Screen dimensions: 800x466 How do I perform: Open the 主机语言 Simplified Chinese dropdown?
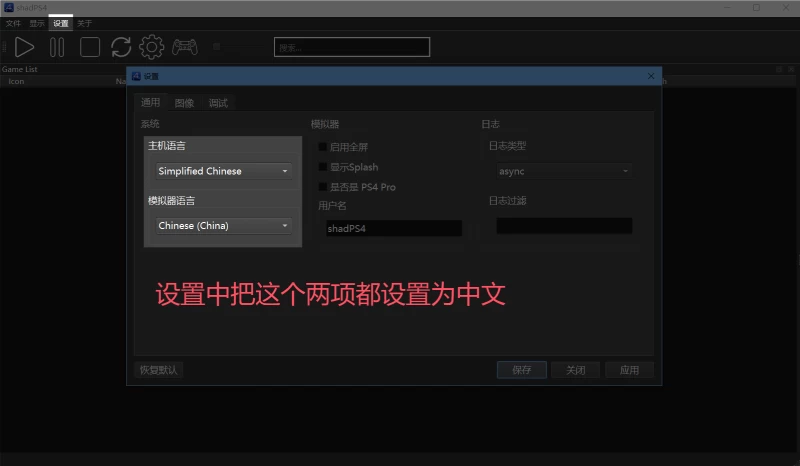tap(223, 171)
